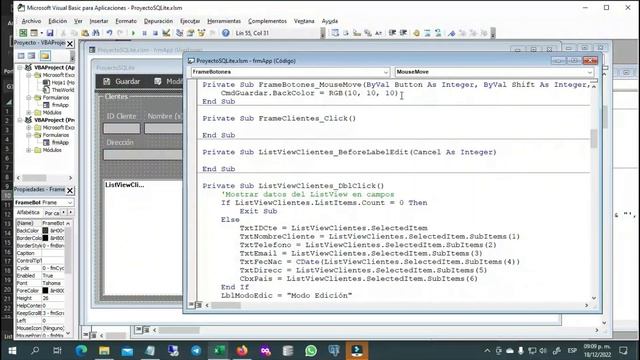This screenshot has width=640, height=360.
Task: Collapse the first VBAProject (Ap tree node
Action: [x=20, y=67]
